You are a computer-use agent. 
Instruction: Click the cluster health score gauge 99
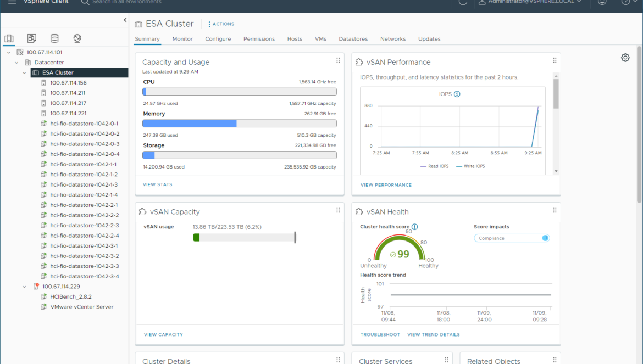coord(400,248)
